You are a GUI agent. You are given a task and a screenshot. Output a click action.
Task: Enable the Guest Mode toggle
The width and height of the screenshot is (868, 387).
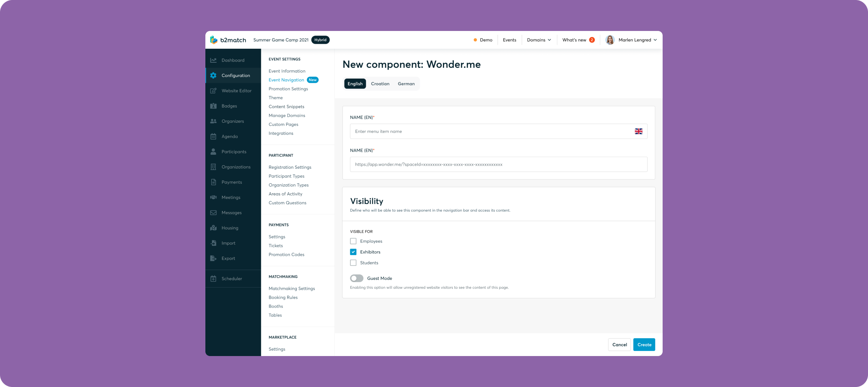click(356, 278)
